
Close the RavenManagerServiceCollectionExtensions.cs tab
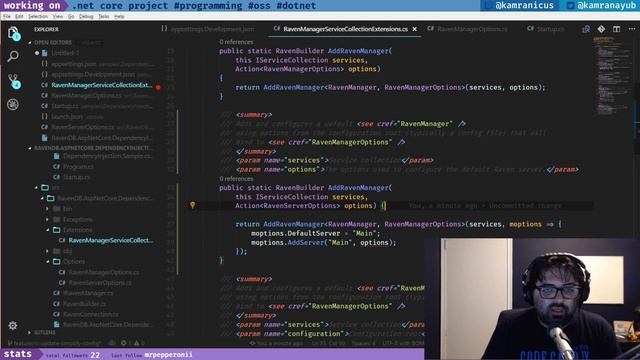[415, 29]
